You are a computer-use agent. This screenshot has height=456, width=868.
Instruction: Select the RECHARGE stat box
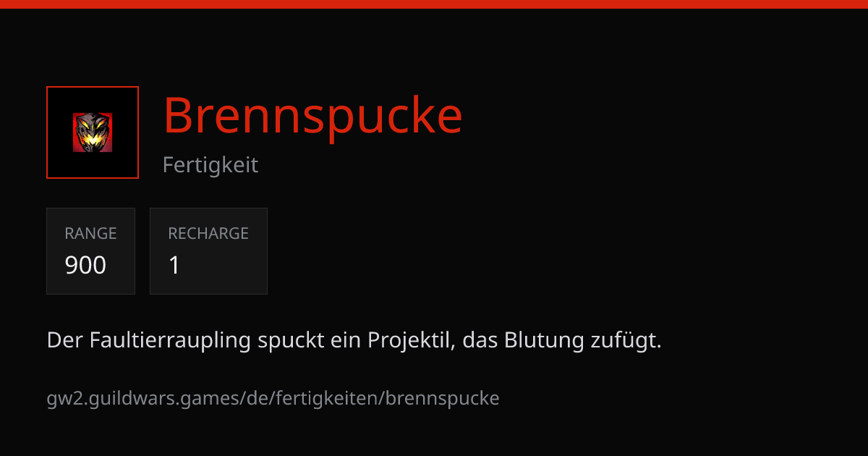208,251
